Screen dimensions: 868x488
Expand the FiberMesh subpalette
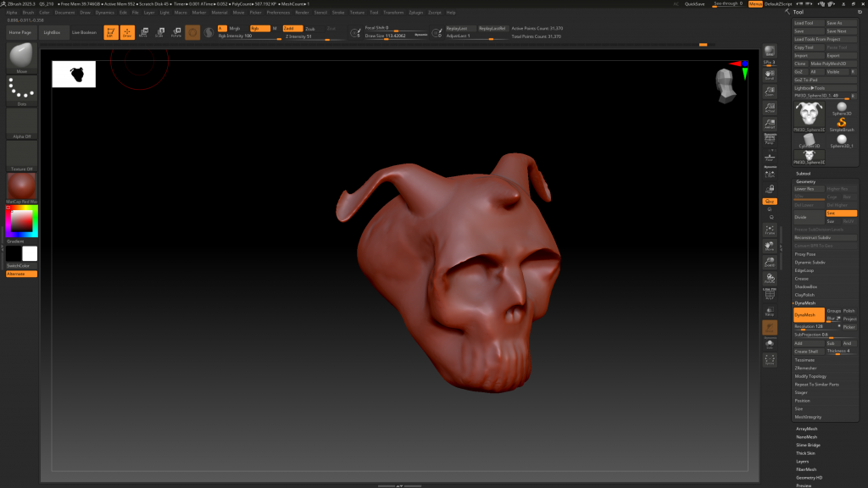click(x=806, y=469)
